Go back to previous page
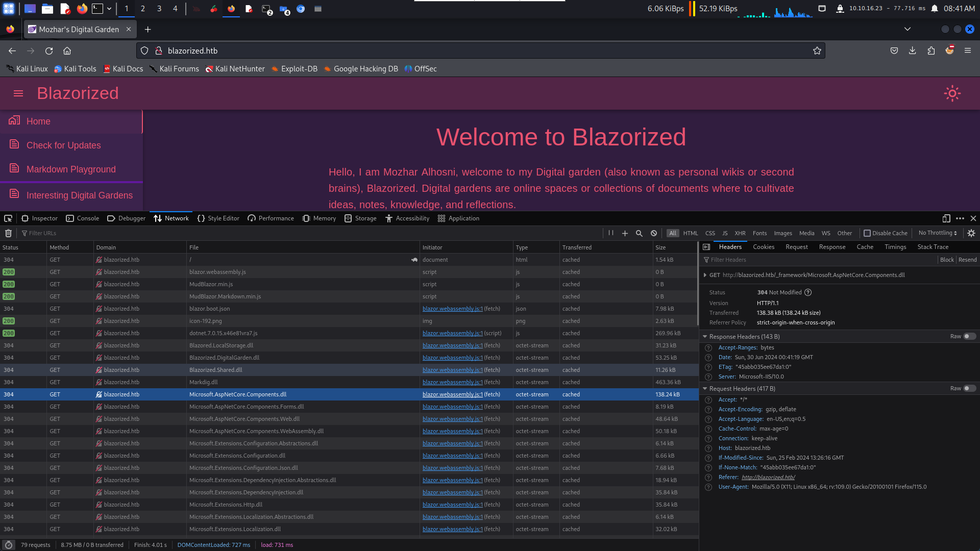The width and height of the screenshot is (980, 551). [12, 51]
